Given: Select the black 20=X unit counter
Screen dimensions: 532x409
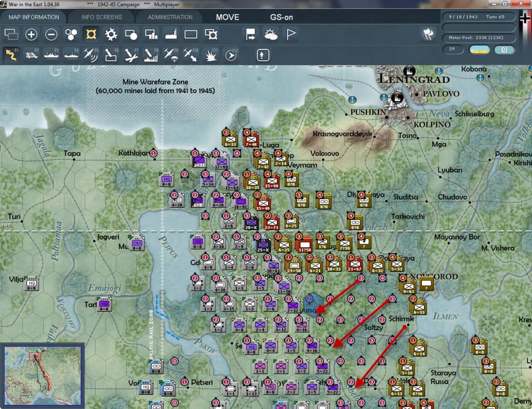Looking at the screenshot, I should (251, 222).
